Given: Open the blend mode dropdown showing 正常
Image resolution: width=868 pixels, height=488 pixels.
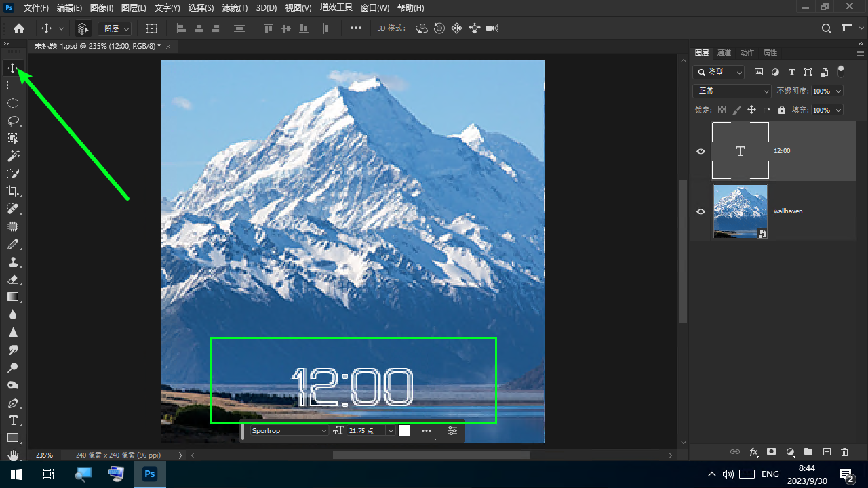Looking at the screenshot, I should point(732,91).
